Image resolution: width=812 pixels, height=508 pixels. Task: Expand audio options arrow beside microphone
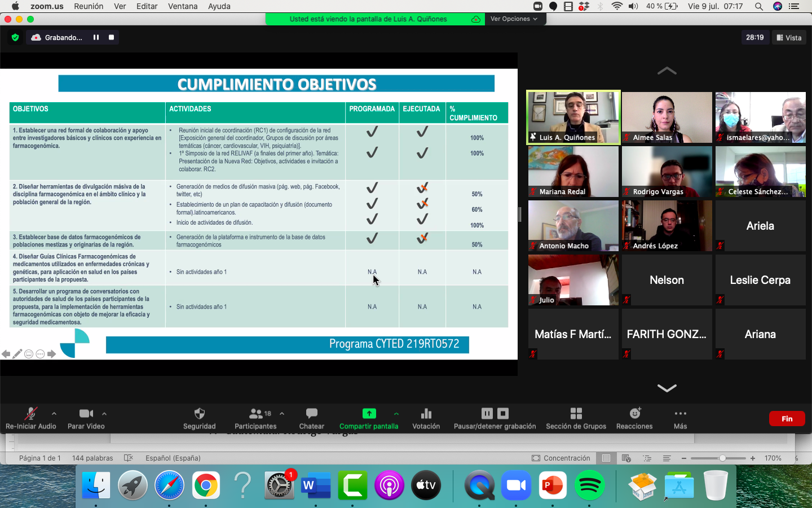(54, 413)
